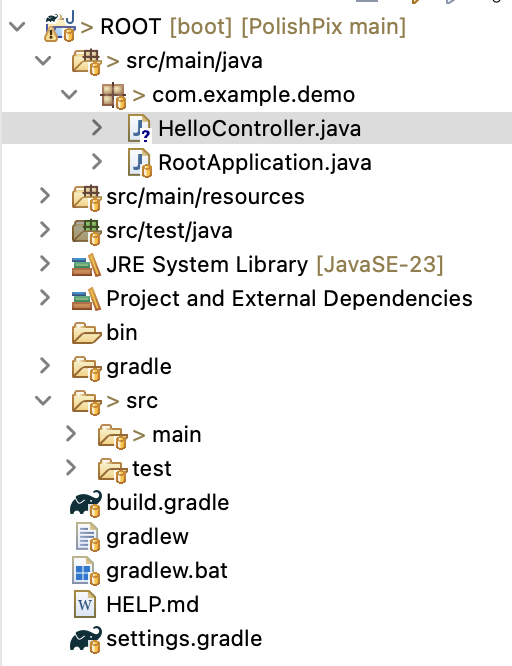Expand Project and External Dependencies

(x=45, y=298)
